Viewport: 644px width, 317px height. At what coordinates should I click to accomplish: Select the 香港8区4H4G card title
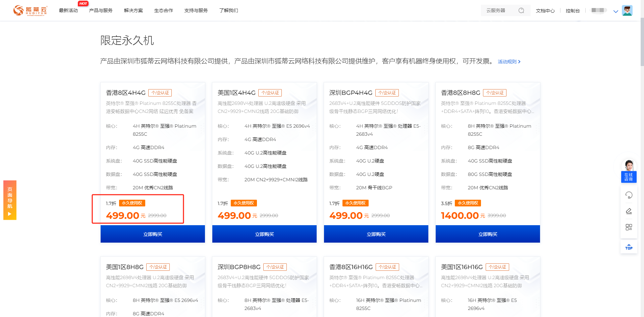point(126,93)
